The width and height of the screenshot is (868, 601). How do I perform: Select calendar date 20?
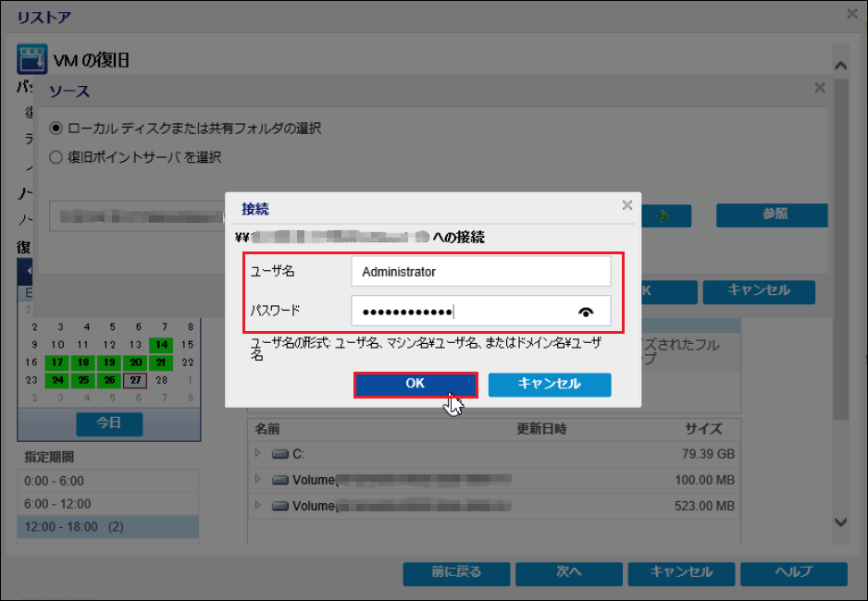pyautogui.click(x=135, y=362)
